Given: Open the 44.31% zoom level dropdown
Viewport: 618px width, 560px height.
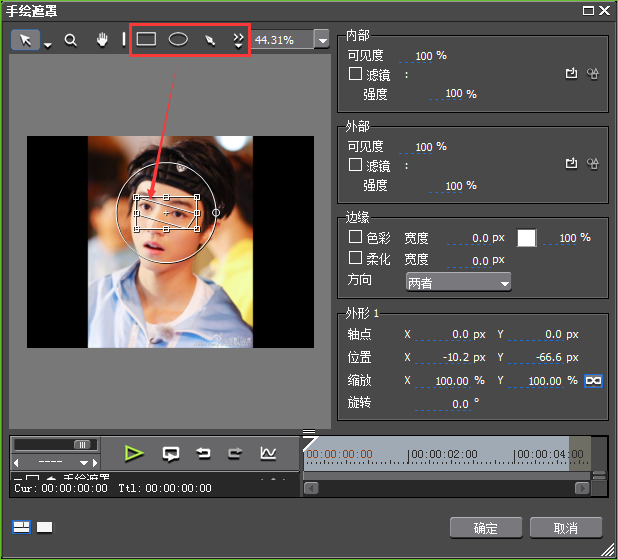Looking at the screenshot, I should point(321,40).
